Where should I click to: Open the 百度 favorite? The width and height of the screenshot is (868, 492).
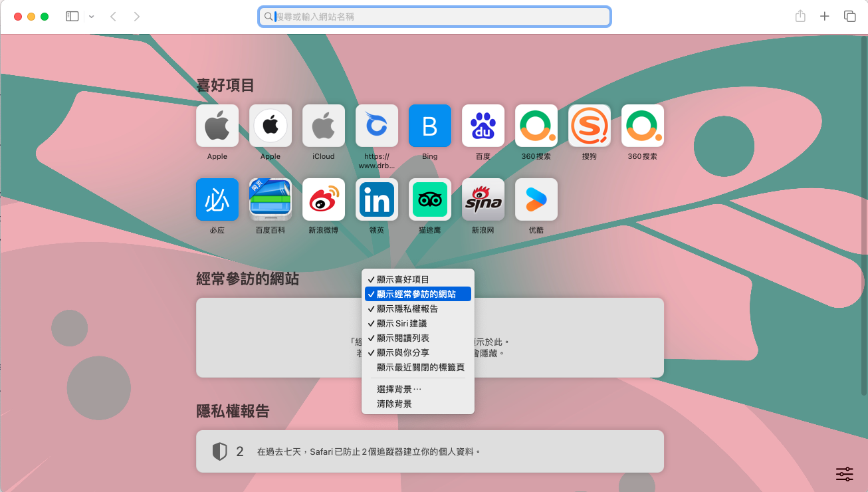tap(483, 126)
